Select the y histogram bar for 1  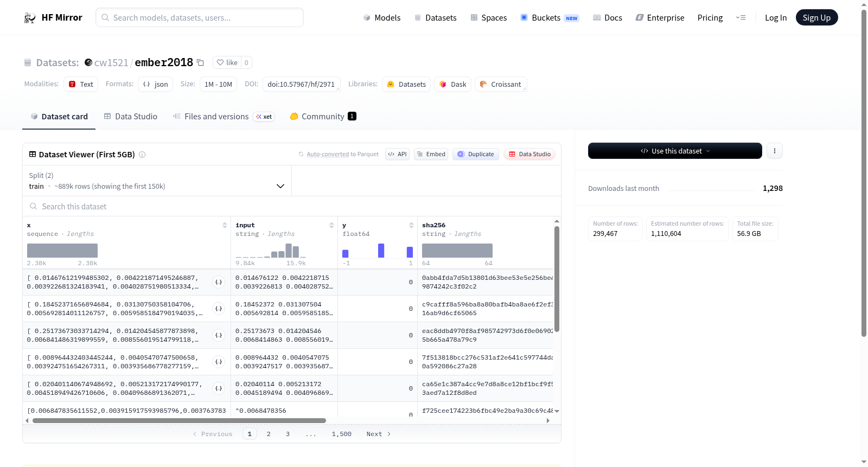[x=410, y=252]
